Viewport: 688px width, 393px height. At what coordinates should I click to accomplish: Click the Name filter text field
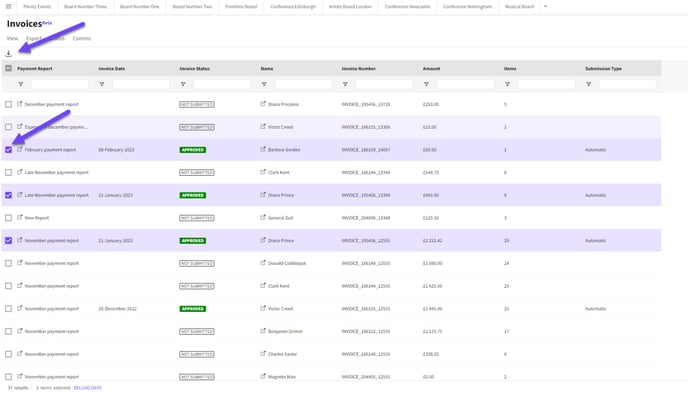303,84
